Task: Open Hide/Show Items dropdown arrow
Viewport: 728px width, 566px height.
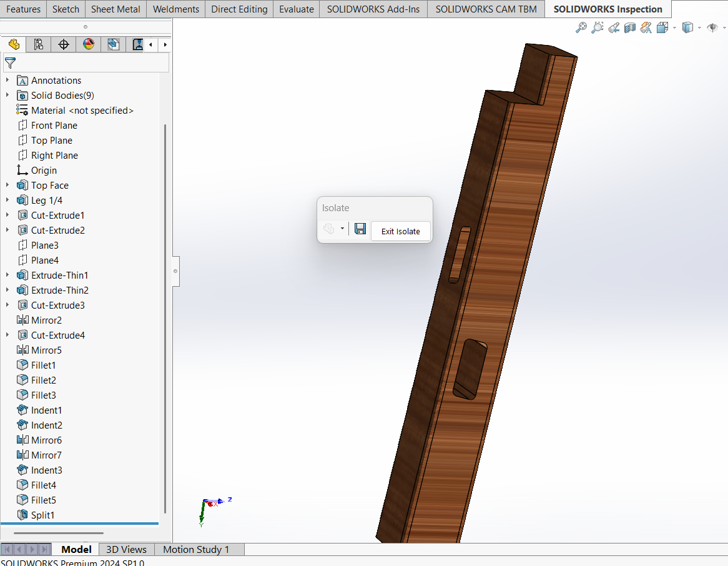Action: [x=724, y=28]
